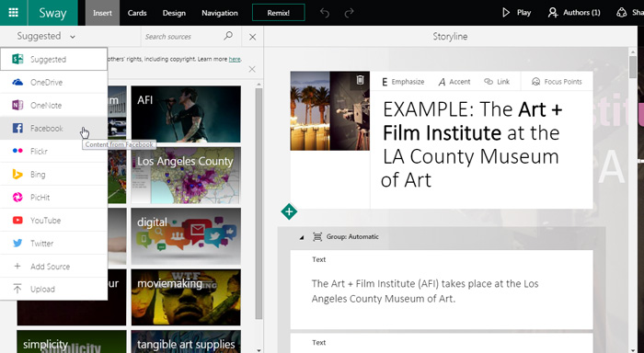Screen dimensions: 644x353
Task: Add a Link to title
Action: (497, 82)
